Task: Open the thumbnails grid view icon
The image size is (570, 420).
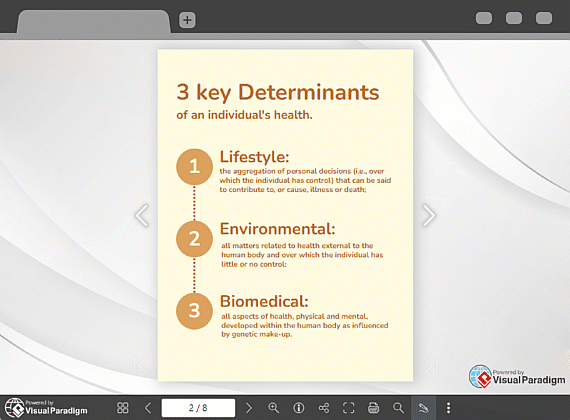Action: [123, 408]
